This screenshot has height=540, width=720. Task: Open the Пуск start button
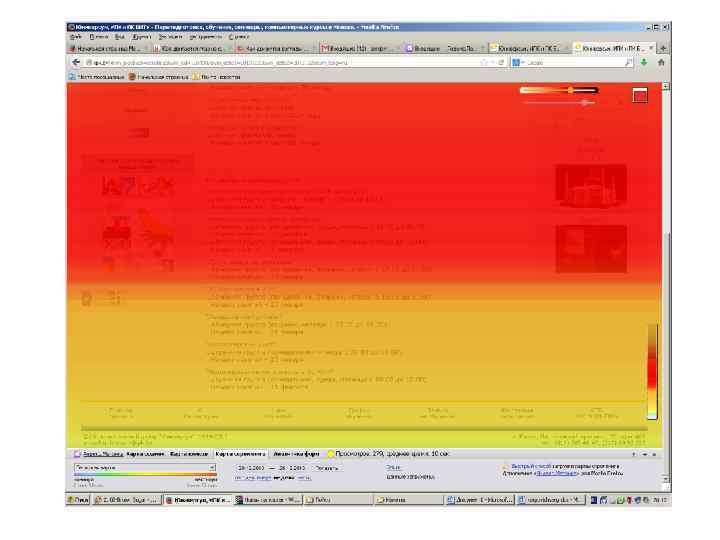78,500
